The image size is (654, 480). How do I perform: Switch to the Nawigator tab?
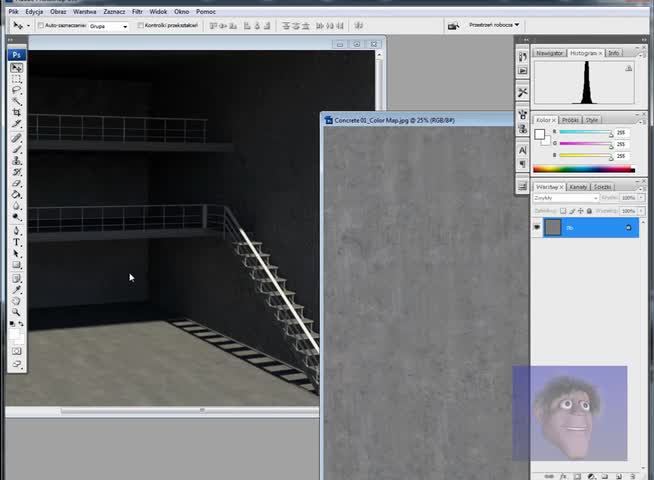pyautogui.click(x=549, y=53)
